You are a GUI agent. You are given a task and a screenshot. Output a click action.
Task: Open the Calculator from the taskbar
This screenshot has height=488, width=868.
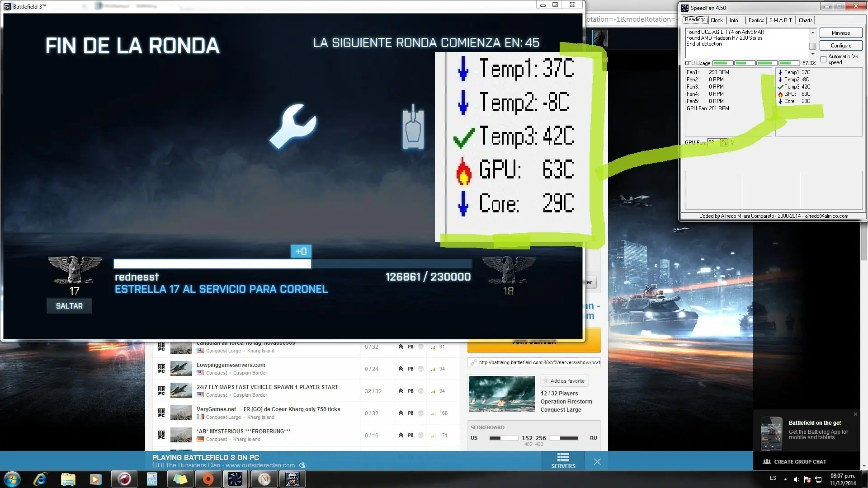click(x=152, y=479)
